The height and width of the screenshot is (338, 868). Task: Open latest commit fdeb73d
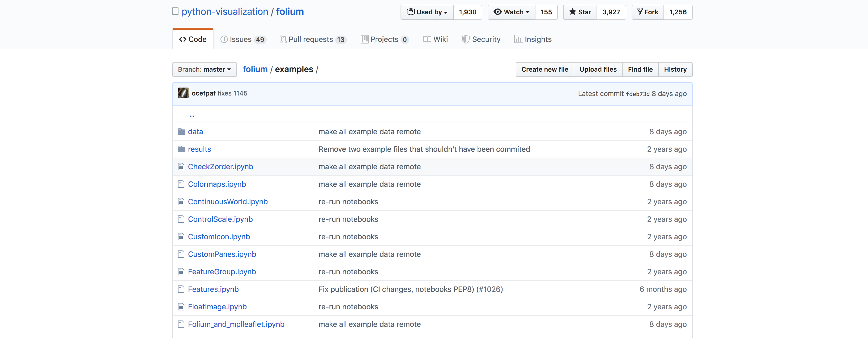click(637, 94)
